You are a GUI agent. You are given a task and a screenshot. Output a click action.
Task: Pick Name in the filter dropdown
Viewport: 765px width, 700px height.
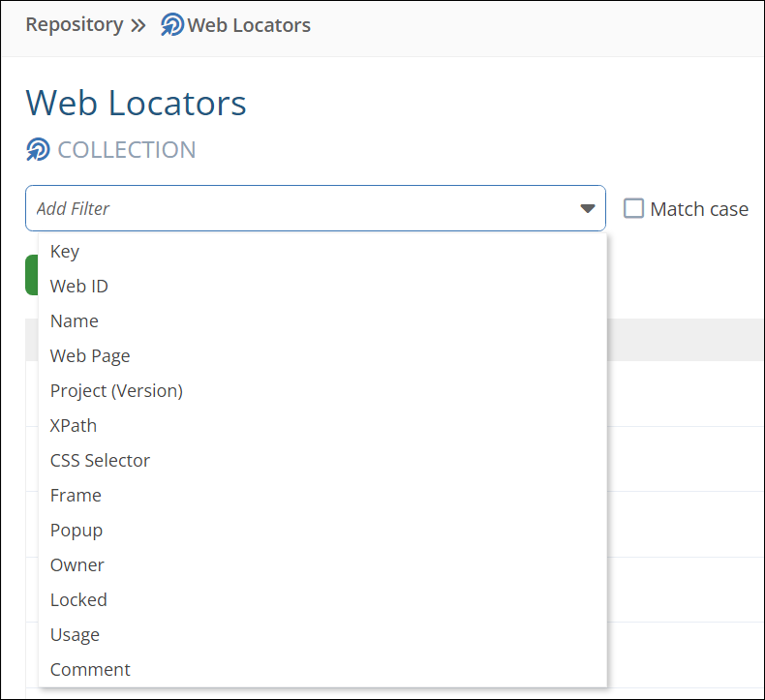coord(75,321)
